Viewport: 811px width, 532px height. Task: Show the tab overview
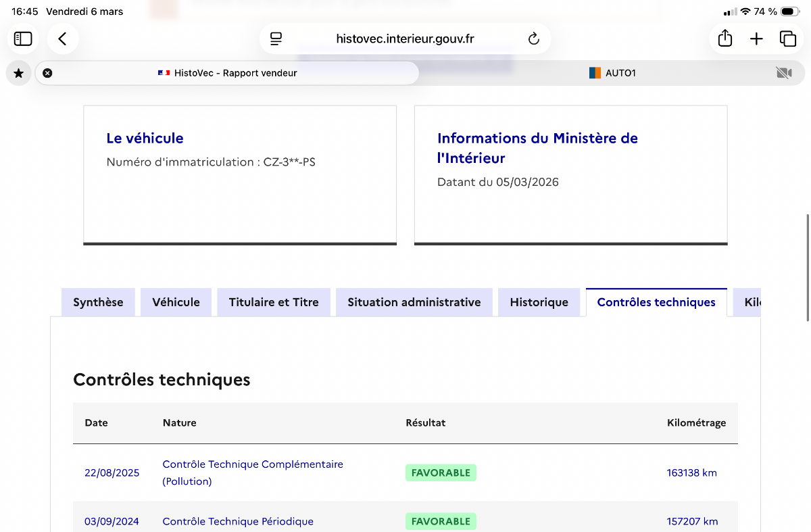788,39
